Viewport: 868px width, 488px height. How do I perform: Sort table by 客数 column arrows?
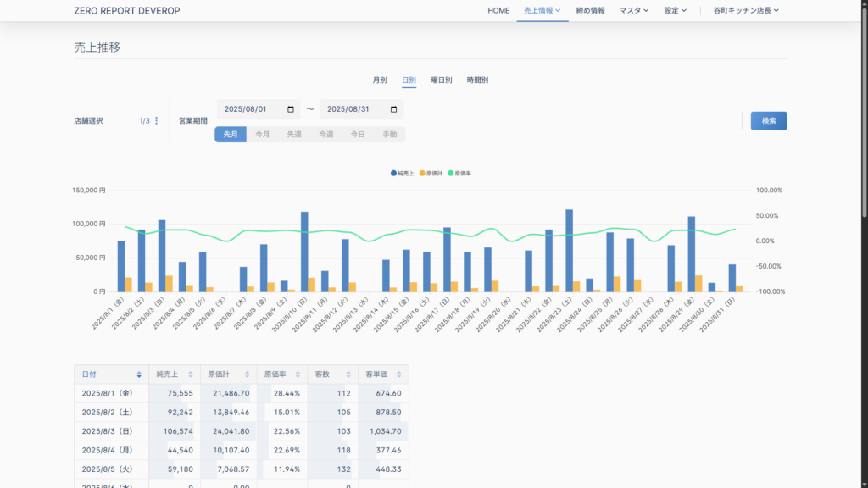pyautogui.click(x=348, y=374)
